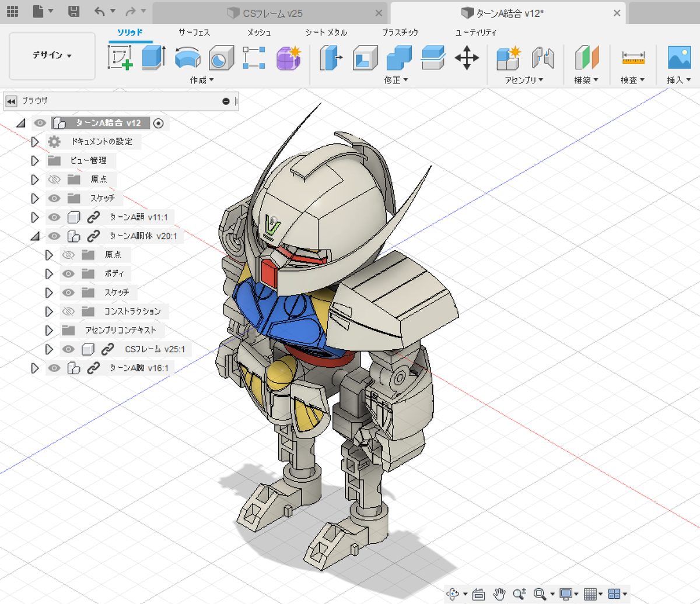Switch to the メッシュ tab
Screen dimensions: 700x604
[x=259, y=33]
